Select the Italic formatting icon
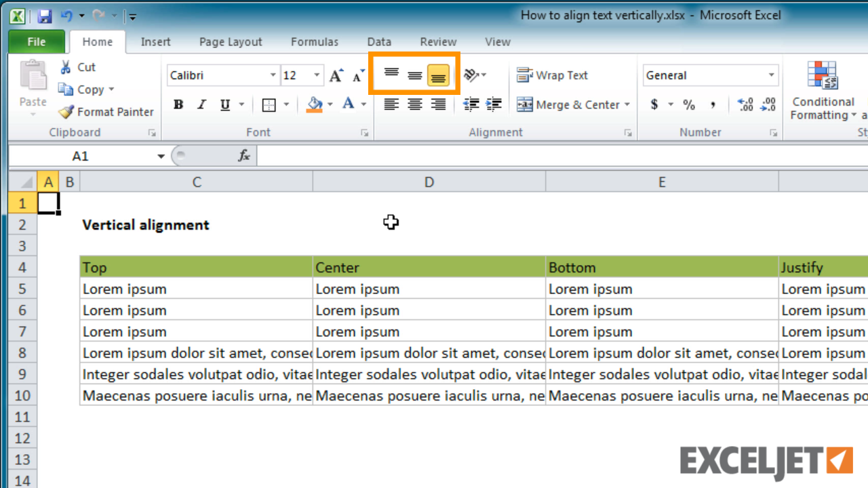Screen dimensions: 868x488 [201, 104]
